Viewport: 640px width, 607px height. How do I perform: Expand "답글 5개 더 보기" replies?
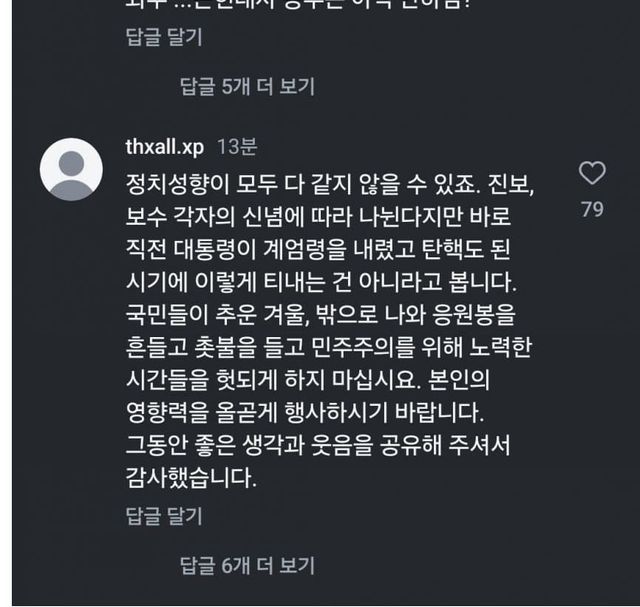[x=246, y=87]
